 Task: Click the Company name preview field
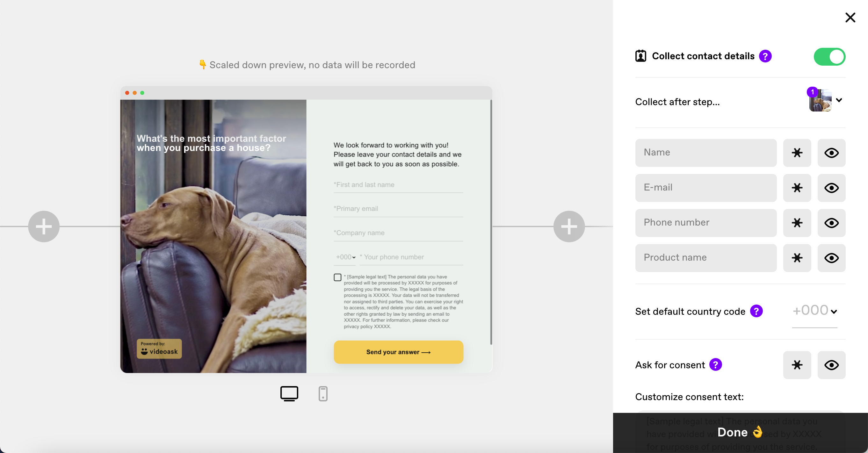tap(398, 233)
